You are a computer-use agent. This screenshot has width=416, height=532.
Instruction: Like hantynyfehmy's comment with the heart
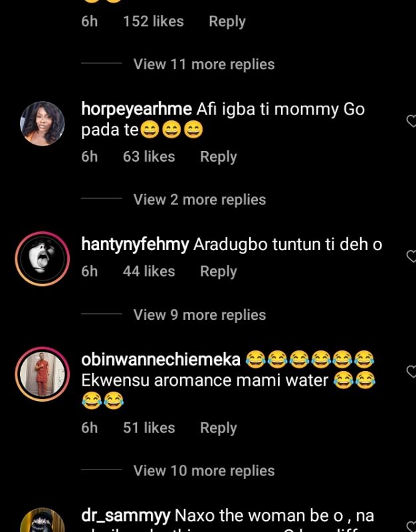411,256
